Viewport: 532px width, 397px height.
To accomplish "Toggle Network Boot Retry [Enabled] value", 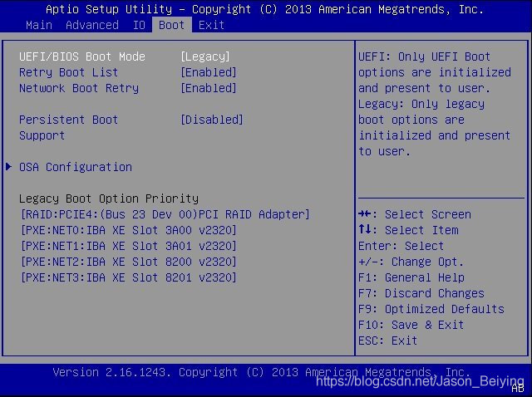I will [x=209, y=88].
